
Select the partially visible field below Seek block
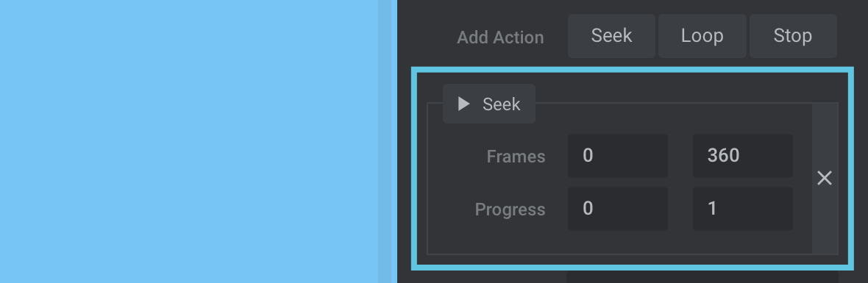pyautogui.click(x=702, y=277)
